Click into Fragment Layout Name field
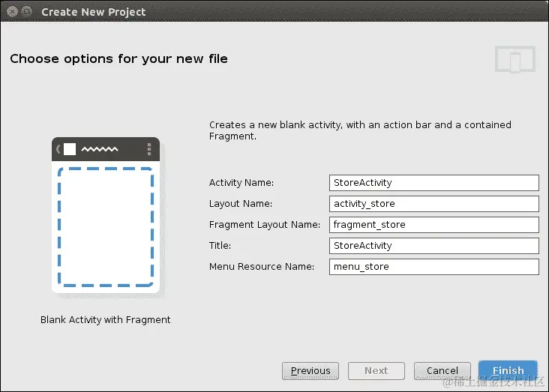This screenshot has height=392, width=549. click(x=433, y=225)
